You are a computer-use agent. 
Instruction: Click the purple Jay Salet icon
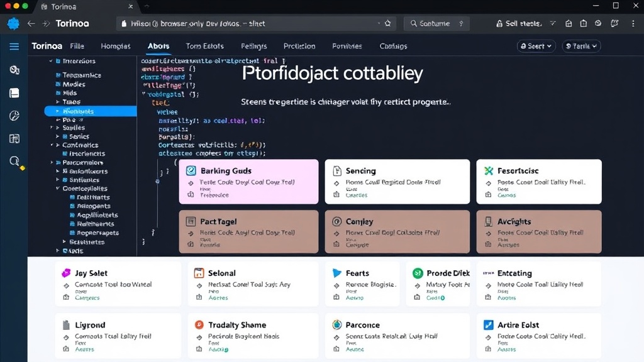click(x=66, y=273)
